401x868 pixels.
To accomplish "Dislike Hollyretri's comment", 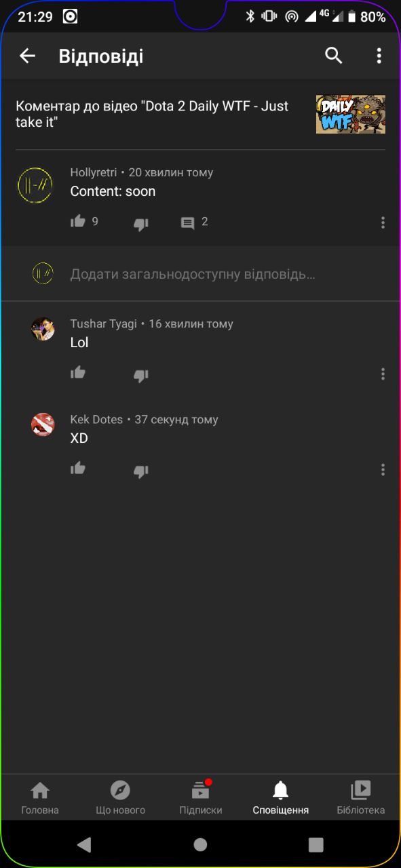I will pyautogui.click(x=140, y=223).
